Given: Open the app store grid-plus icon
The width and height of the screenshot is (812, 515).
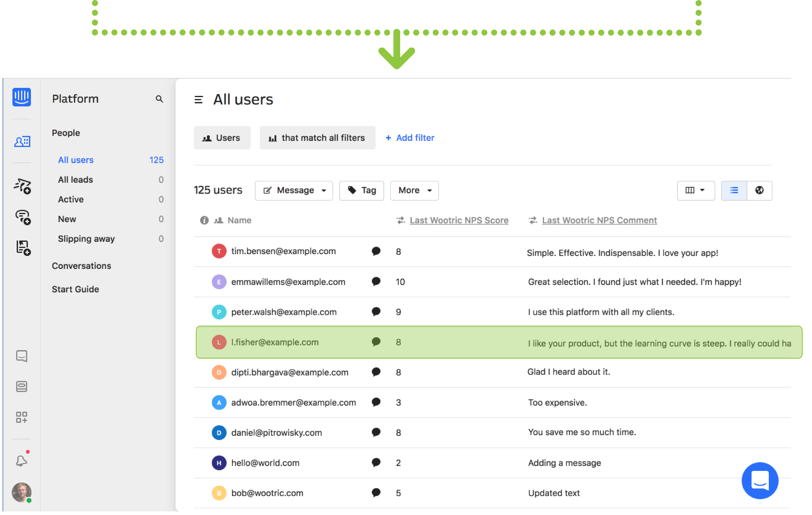Looking at the screenshot, I should point(22,417).
